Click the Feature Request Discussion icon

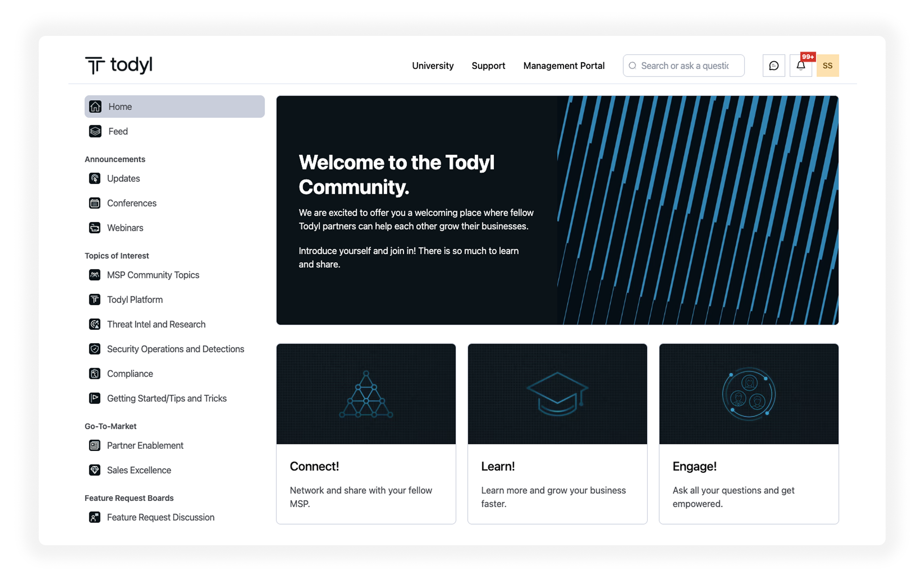pos(95,517)
